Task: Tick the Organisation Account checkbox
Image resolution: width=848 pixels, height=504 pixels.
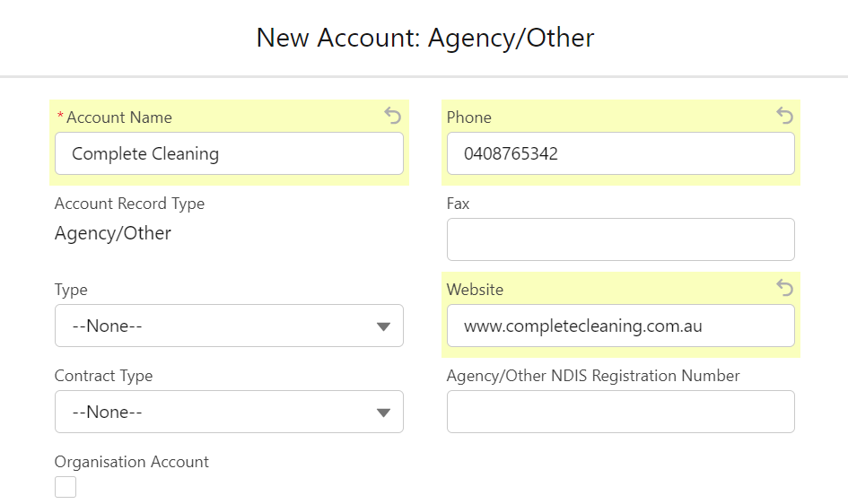Action: (66, 487)
